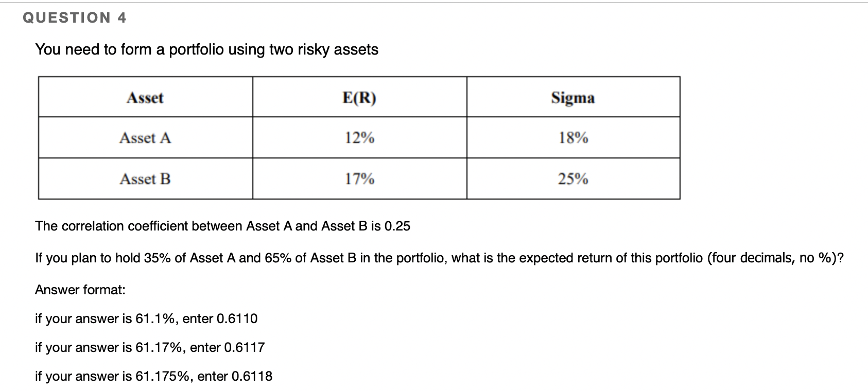This screenshot has width=868, height=391.
Task: Select the E(R) column header
Action: [359, 98]
